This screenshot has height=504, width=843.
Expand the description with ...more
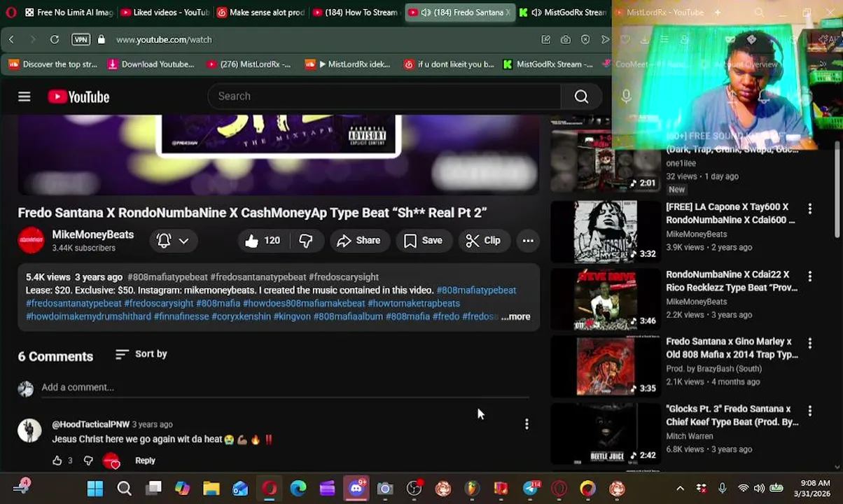click(x=516, y=316)
